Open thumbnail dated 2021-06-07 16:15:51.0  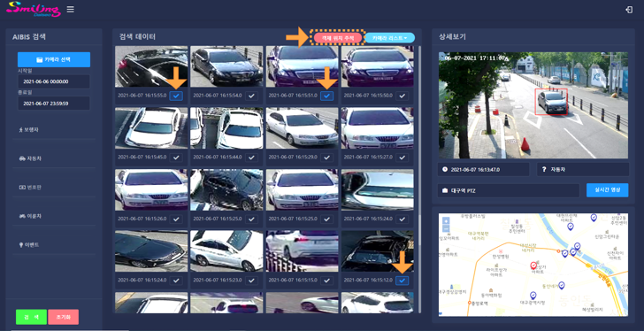tap(303, 66)
